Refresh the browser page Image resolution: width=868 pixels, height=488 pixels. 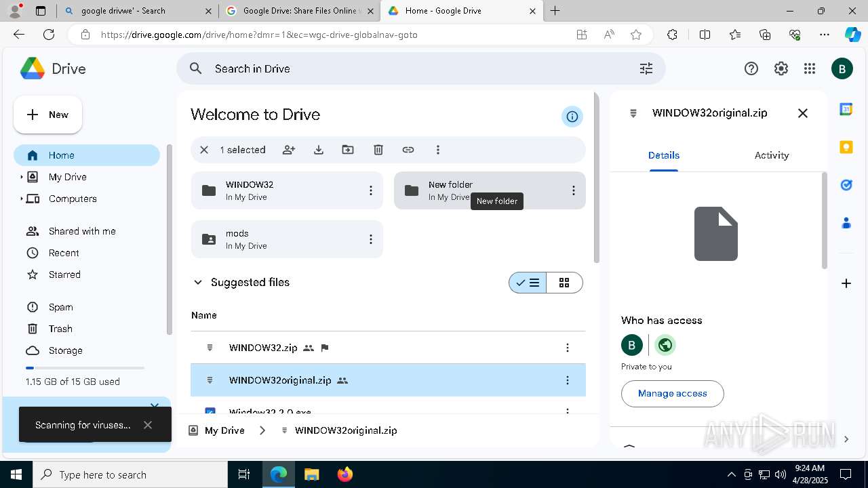point(49,35)
